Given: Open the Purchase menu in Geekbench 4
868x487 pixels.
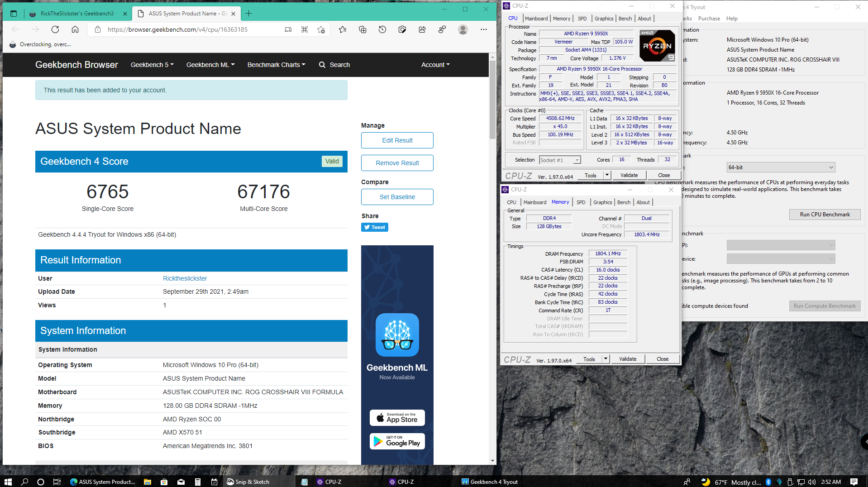Looking at the screenshot, I should click(709, 19).
